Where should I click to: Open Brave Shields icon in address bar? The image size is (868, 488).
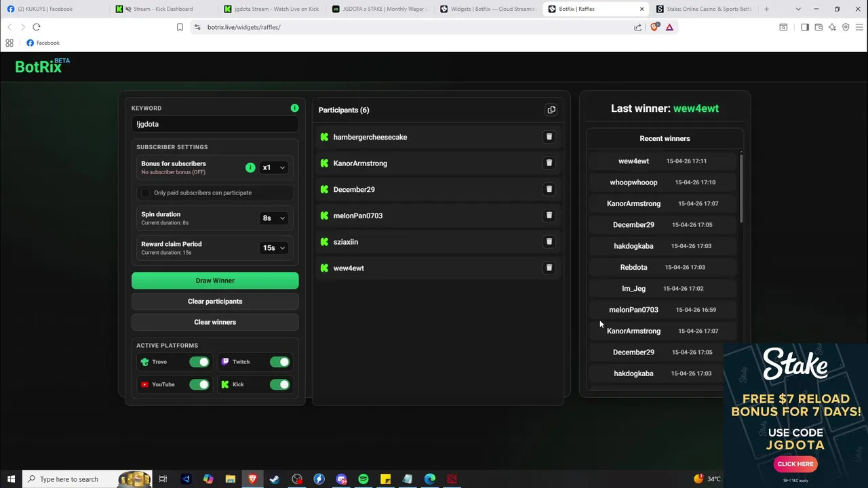[654, 27]
